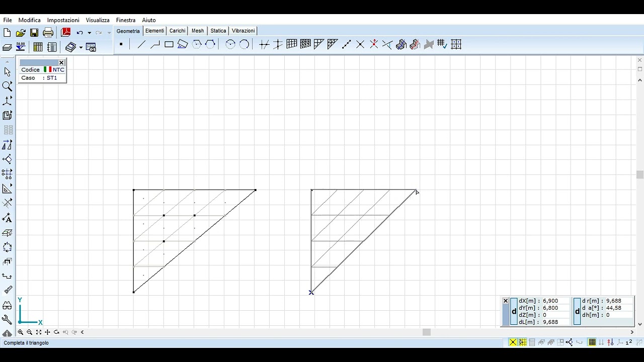644x362 pixels.
Task: Select the intersect lines tool
Action: (360, 44)
